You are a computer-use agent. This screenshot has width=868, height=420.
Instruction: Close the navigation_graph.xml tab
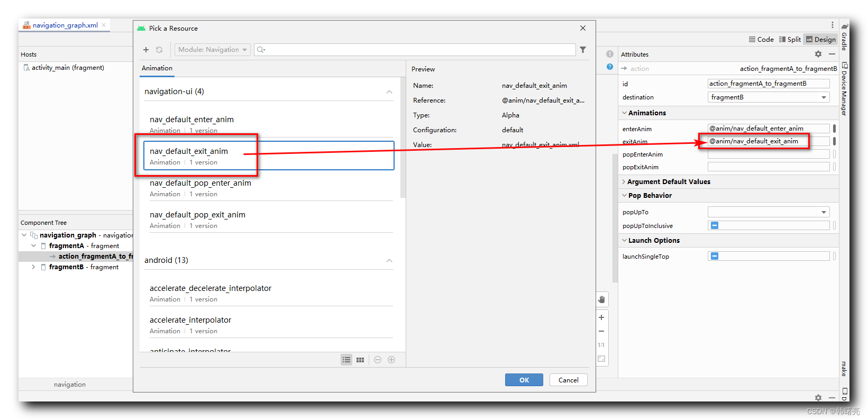pos(104,25)
